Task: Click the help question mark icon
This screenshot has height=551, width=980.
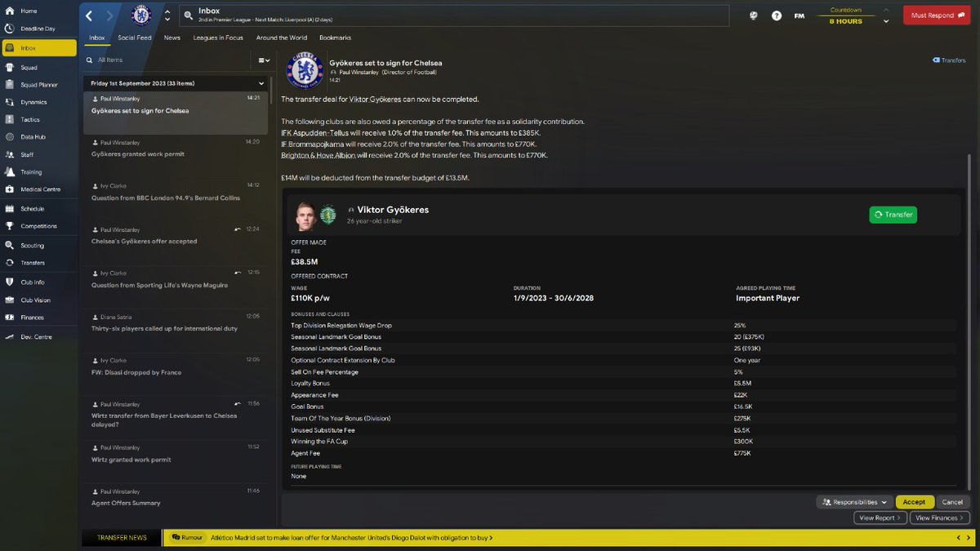Action: point(775,16)
